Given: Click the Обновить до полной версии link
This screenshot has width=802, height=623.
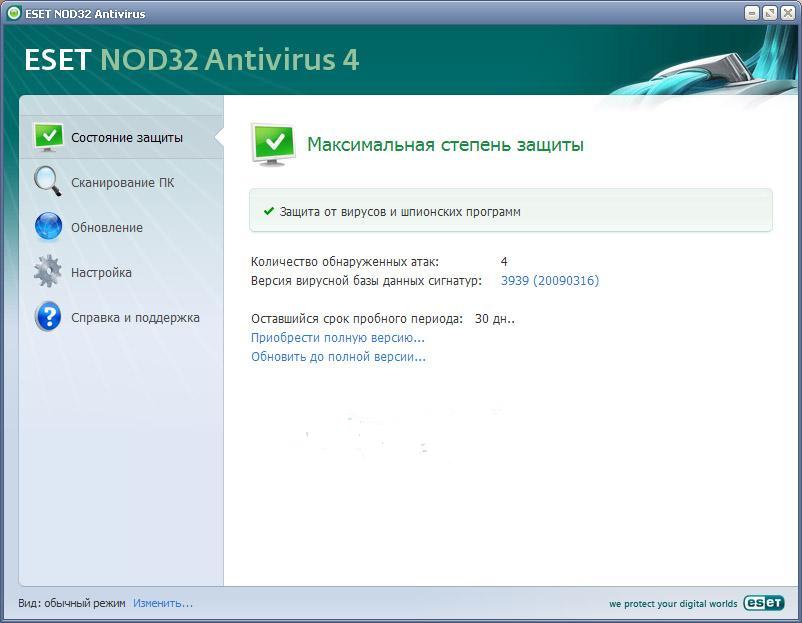Looking at the screenshot, I should [338, 357].
